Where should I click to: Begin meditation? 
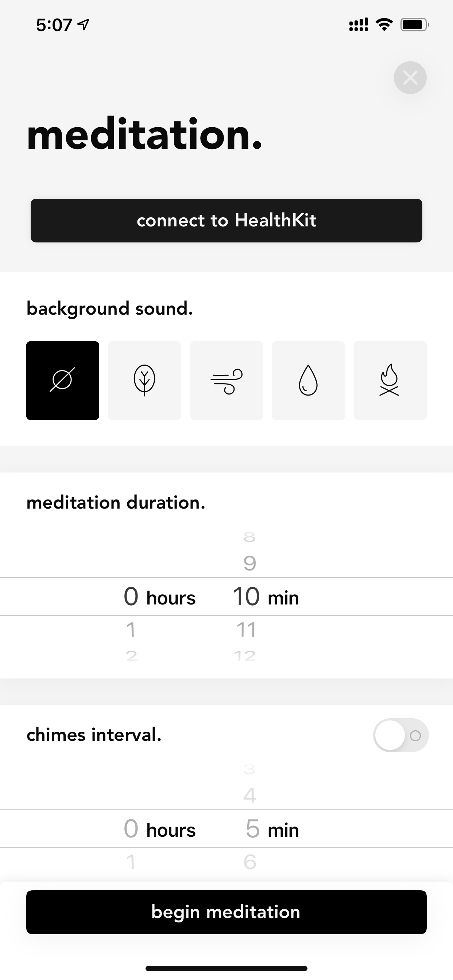[226, 912]
